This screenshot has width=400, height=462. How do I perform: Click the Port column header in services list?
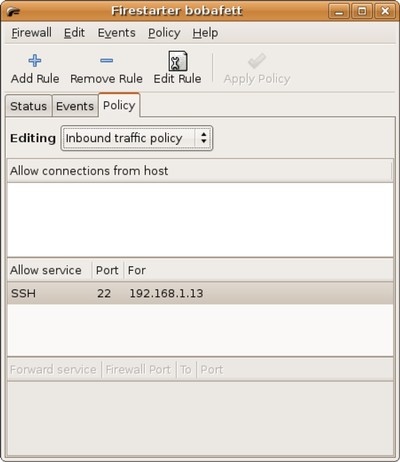(x=108, y=270)
